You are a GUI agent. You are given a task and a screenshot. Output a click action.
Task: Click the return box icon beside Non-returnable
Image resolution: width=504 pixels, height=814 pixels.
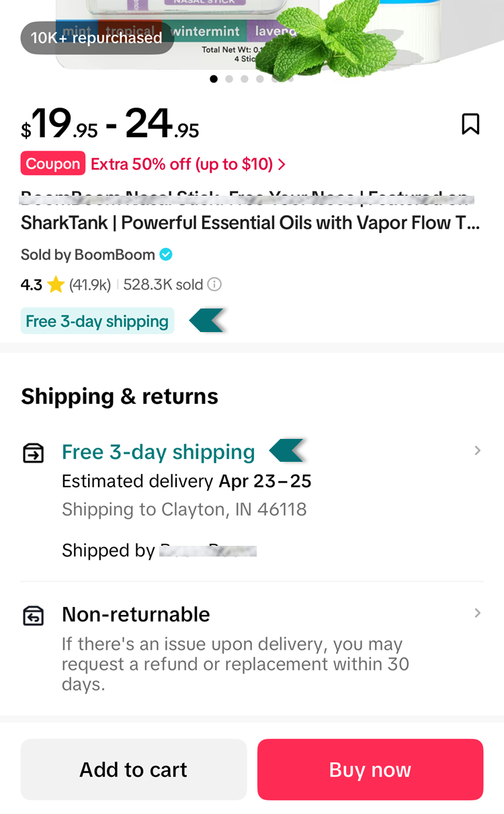[33, 615]
